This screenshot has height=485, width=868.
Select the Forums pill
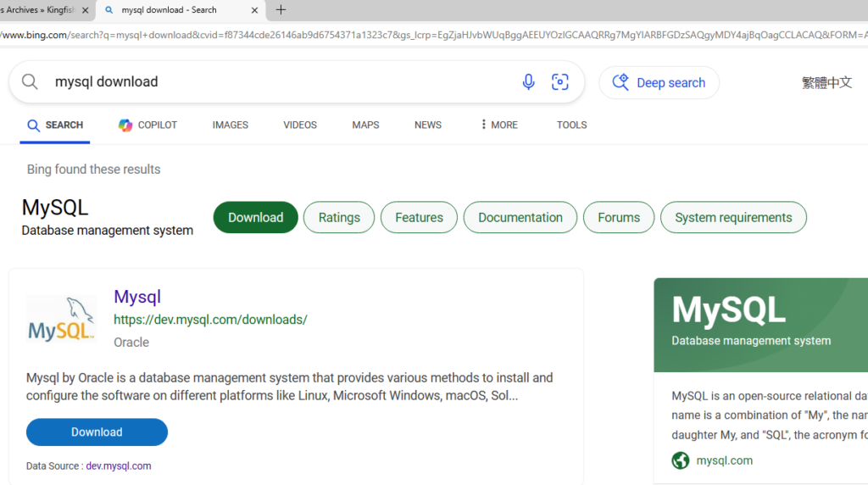(619, 217)
